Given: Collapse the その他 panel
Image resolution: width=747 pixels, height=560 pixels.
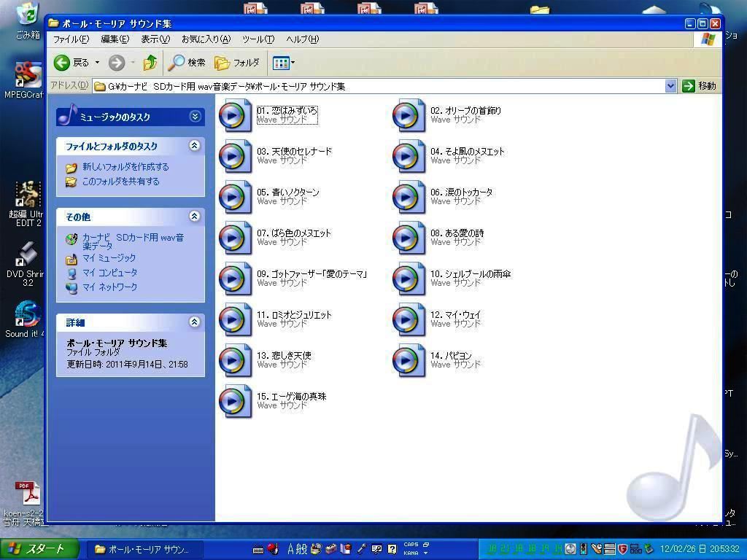Looking at the screenshot, I should point(194,216).
